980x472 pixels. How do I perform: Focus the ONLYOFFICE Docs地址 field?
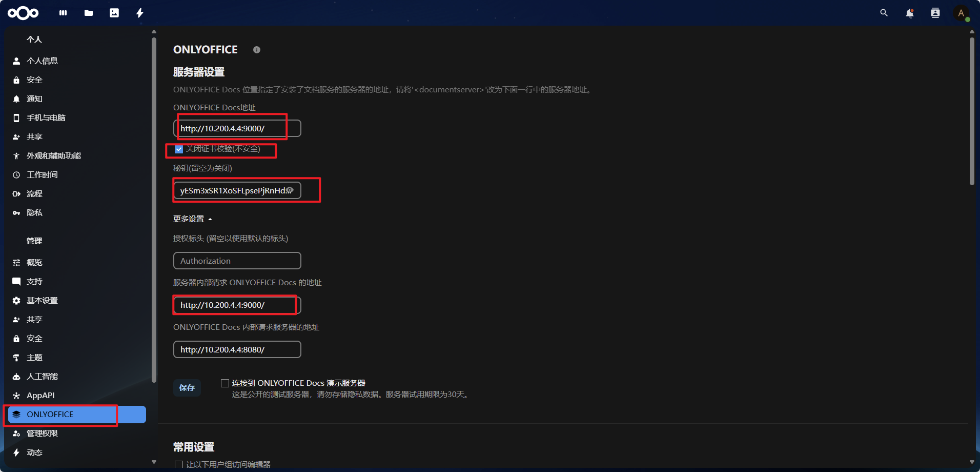pyautogui.click(x=237, y=128)
